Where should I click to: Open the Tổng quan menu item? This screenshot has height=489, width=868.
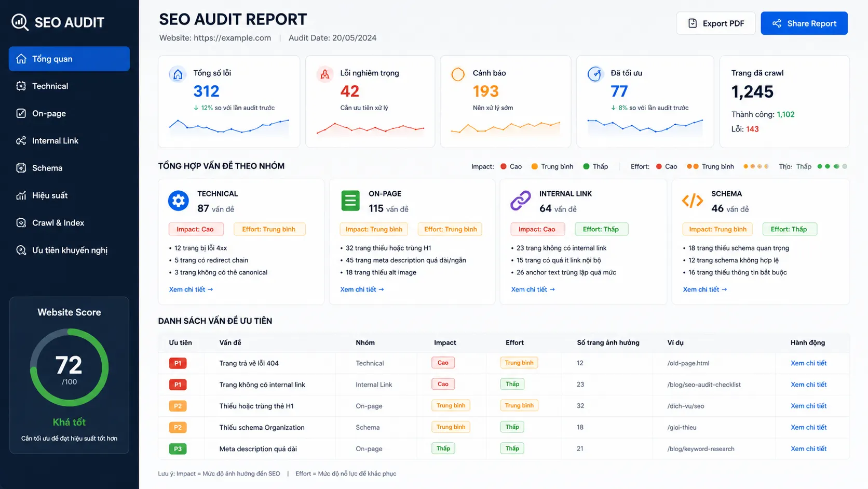click(x=69, y=59)
